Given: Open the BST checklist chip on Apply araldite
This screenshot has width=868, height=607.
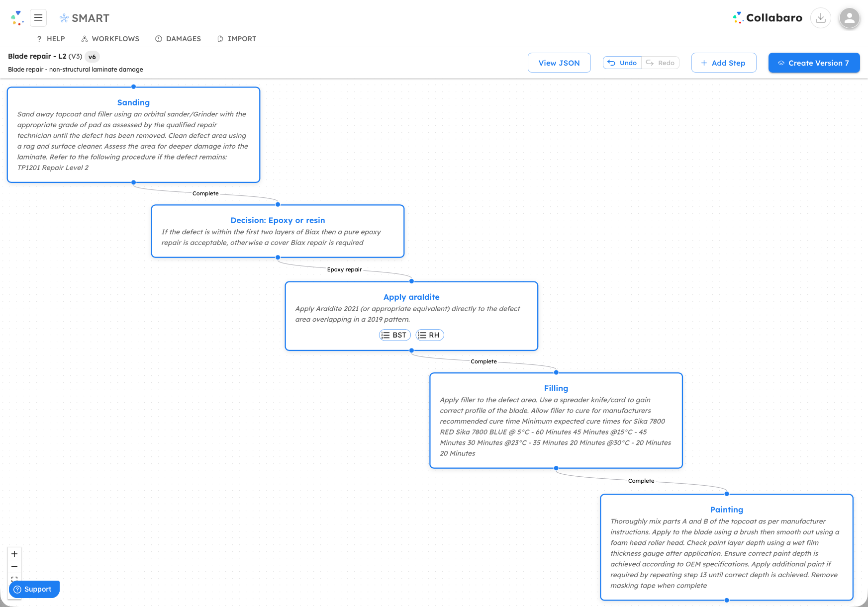Looking at the screenshot, I should (x=394, y=335).
